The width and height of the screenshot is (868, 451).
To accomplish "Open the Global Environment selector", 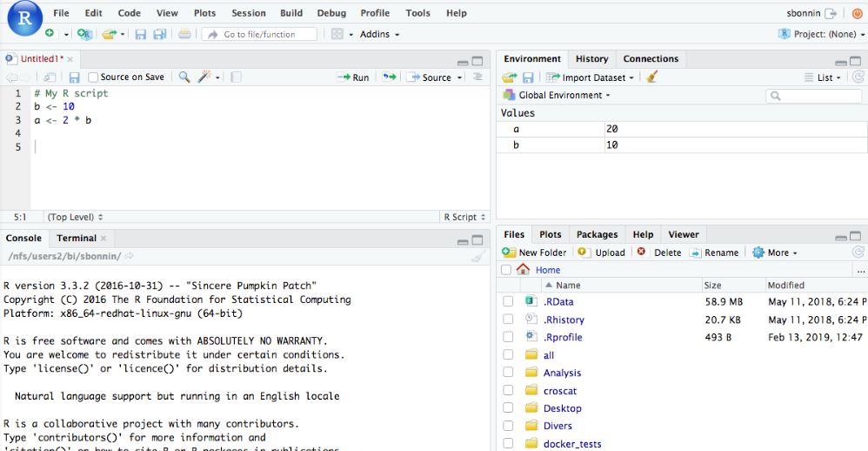I will point(557,95).
